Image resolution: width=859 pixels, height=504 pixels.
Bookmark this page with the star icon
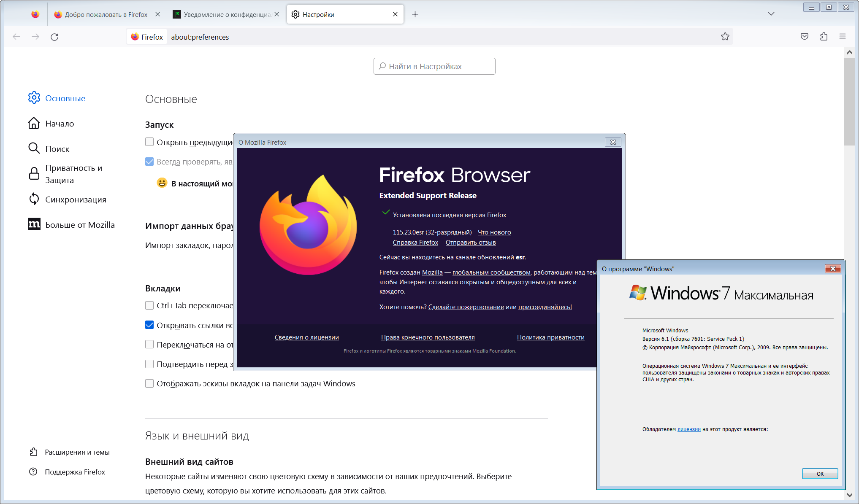tap(725, 37)
